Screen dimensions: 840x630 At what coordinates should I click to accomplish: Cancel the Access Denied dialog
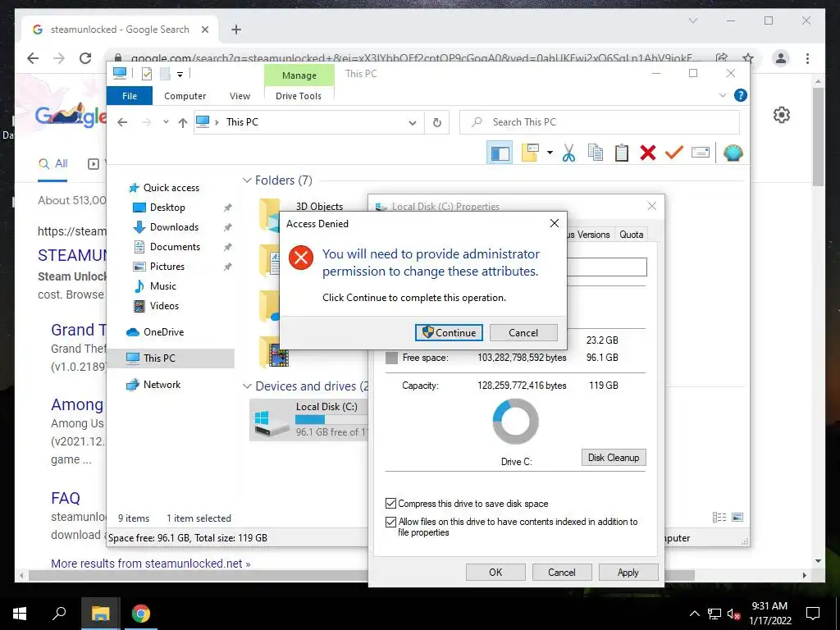[523, 333]
